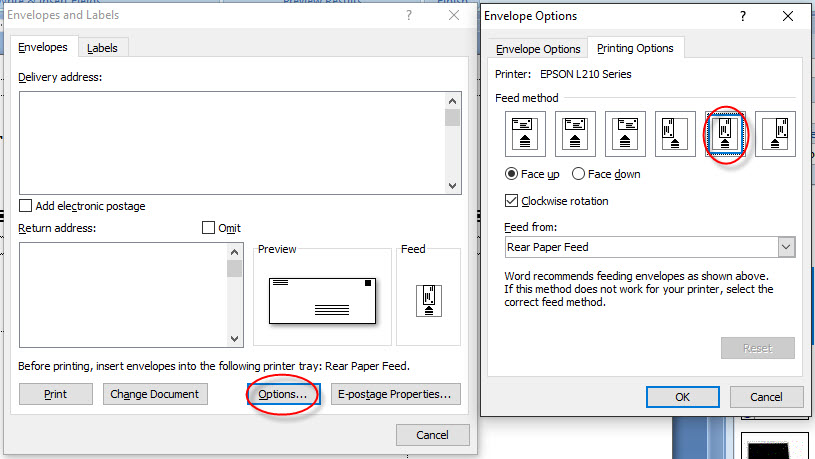Viewport: 815px width, 459px height.
Task: Open the Envelopes tab
Action: point(43,47)
